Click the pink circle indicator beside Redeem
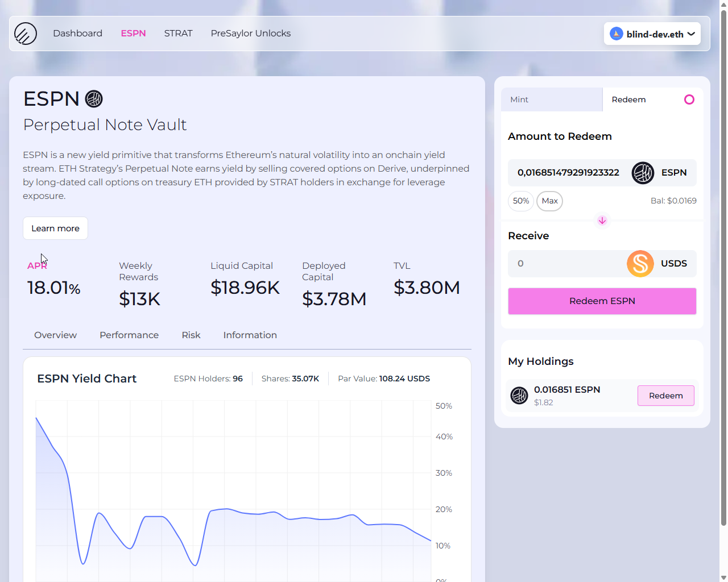 (x=689, y=99)
